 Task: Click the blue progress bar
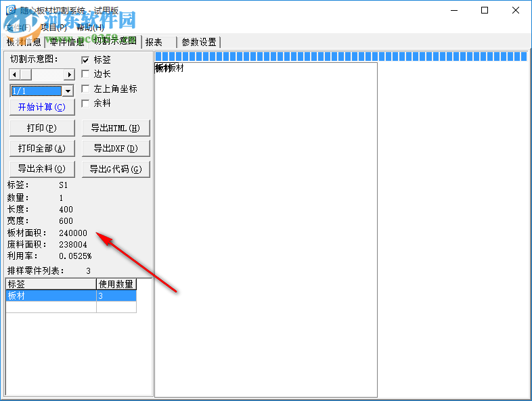341,56
